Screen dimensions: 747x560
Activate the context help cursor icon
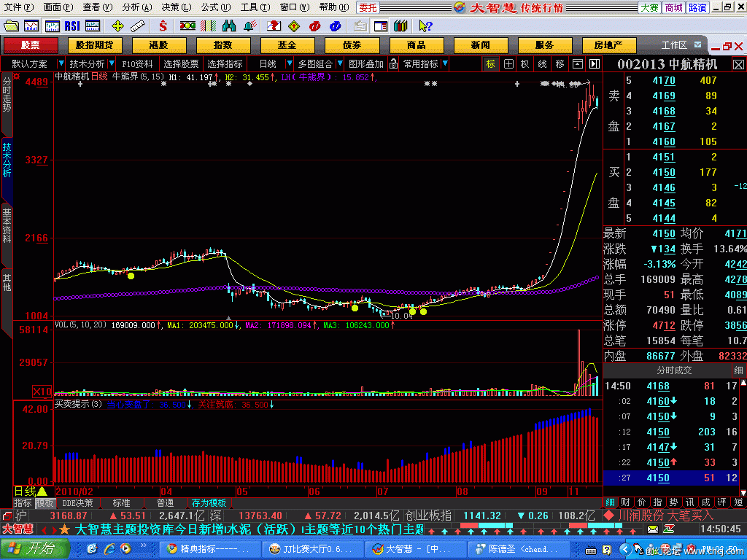click(425, 26)
